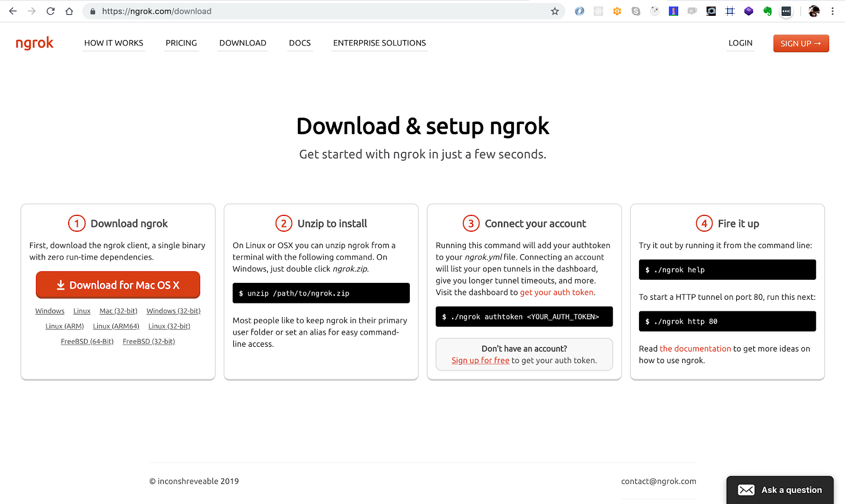Click the ngrok logo
The width and height of the screenshot is (845, 504).
(34, 43)
